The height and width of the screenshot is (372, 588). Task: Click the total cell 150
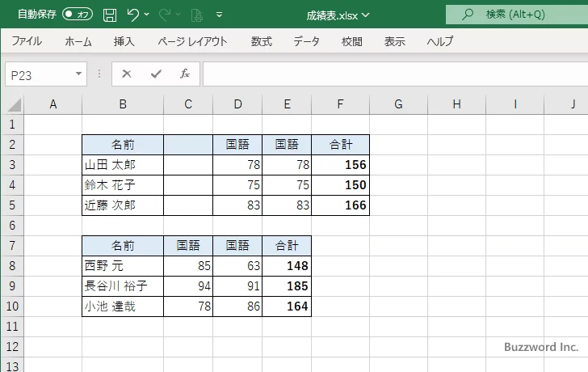340,185
